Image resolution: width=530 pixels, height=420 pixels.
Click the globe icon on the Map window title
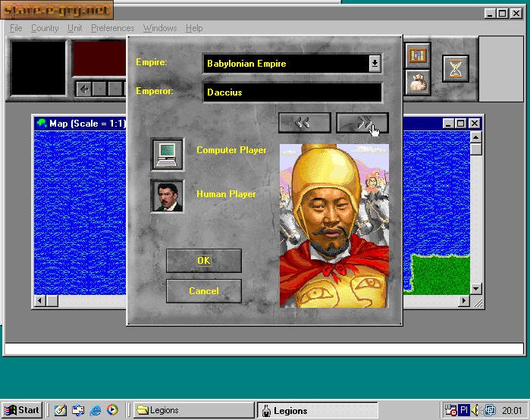42,124
